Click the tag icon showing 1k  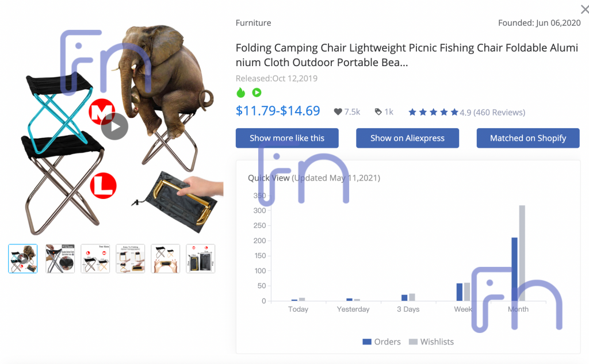378,112
